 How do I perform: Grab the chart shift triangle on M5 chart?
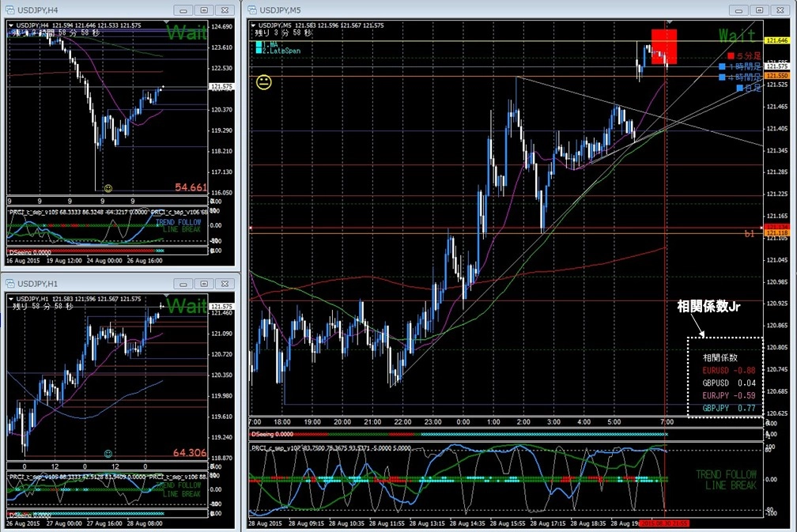pos(670,22)
